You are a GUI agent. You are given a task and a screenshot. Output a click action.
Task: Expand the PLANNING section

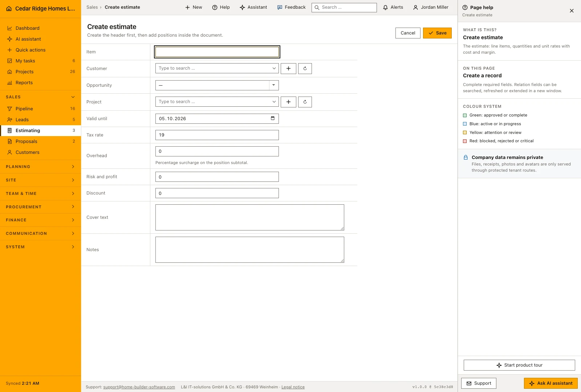[40, 167]
